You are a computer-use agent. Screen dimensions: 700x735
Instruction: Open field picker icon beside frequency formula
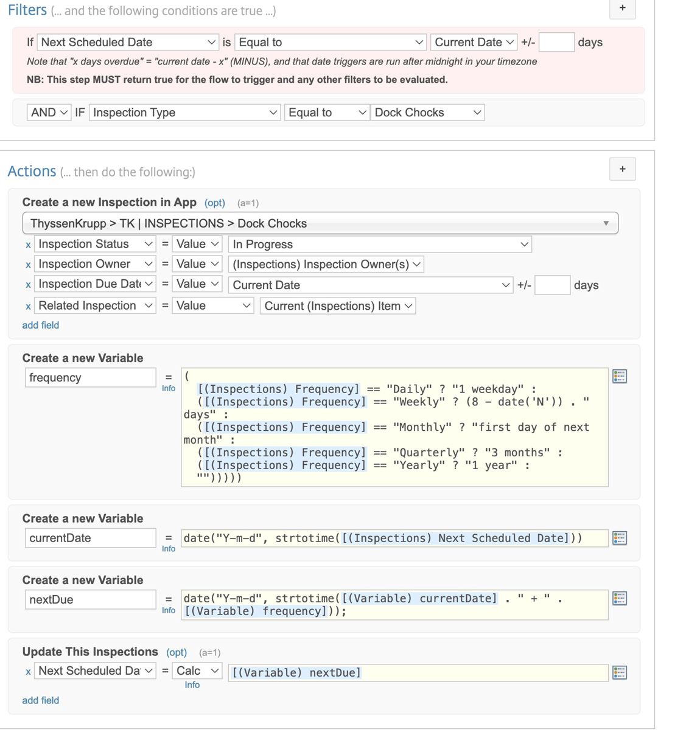(620, 377)
